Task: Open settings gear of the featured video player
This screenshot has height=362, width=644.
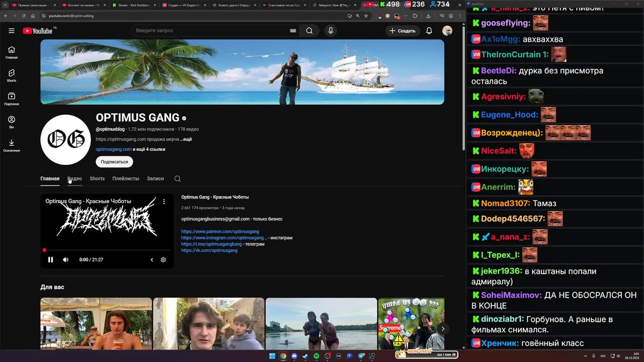Action: 163,260
